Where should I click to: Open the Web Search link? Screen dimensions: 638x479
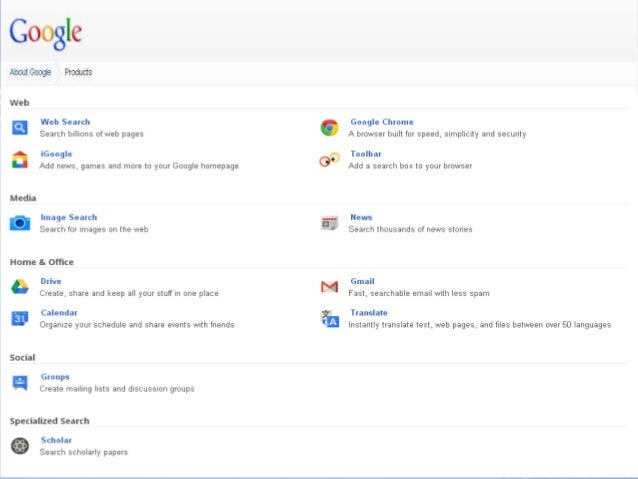(x=65, y=122)
